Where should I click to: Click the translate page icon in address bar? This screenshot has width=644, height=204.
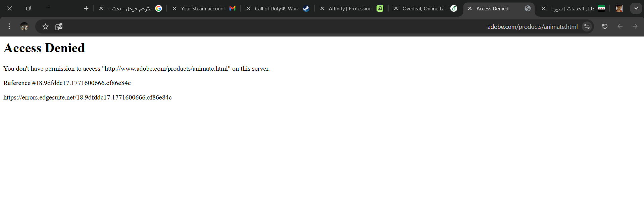tap(59, 26)
